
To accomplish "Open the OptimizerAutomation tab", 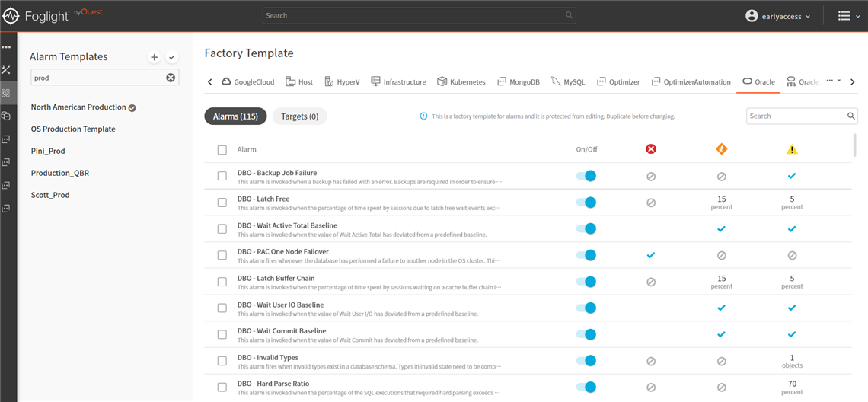I will point(691,81).
